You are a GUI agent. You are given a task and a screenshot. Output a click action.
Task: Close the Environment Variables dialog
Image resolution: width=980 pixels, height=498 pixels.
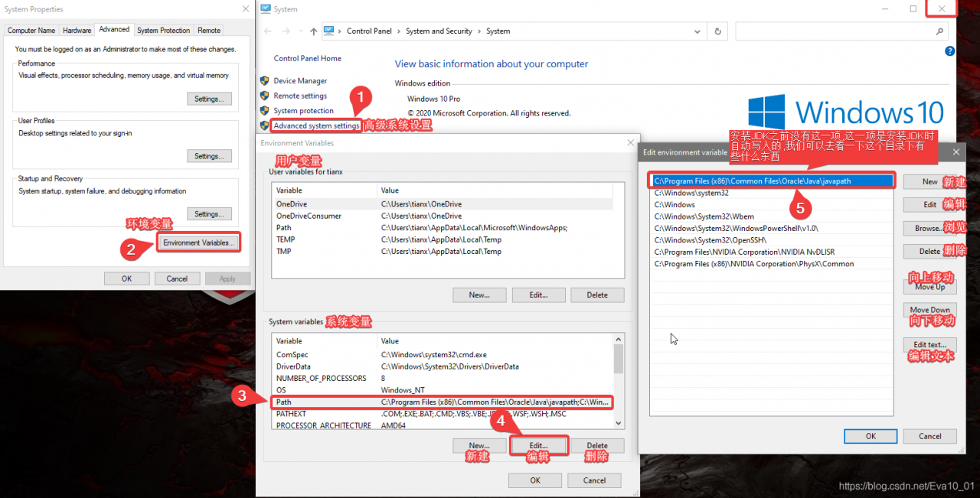click(631, 142)
